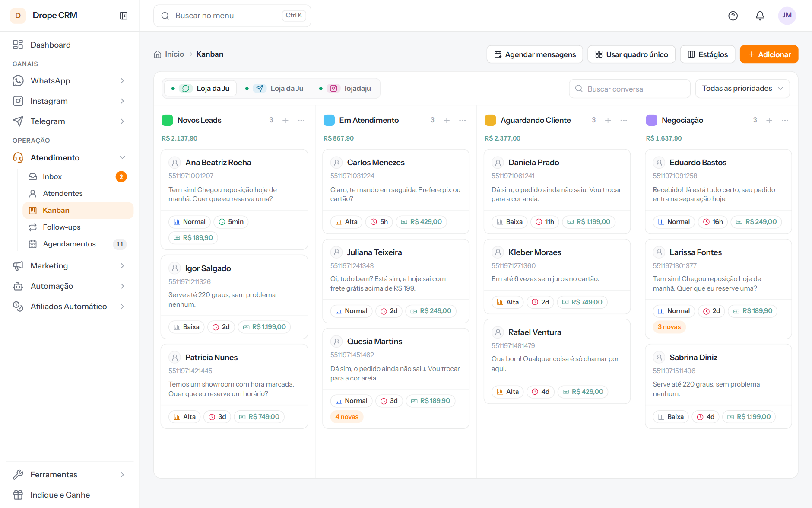Open the Todas as prioridades dropdown
The width and height of the screenshot is (812, 508).
pyautogui.click(x=742, y=88)
